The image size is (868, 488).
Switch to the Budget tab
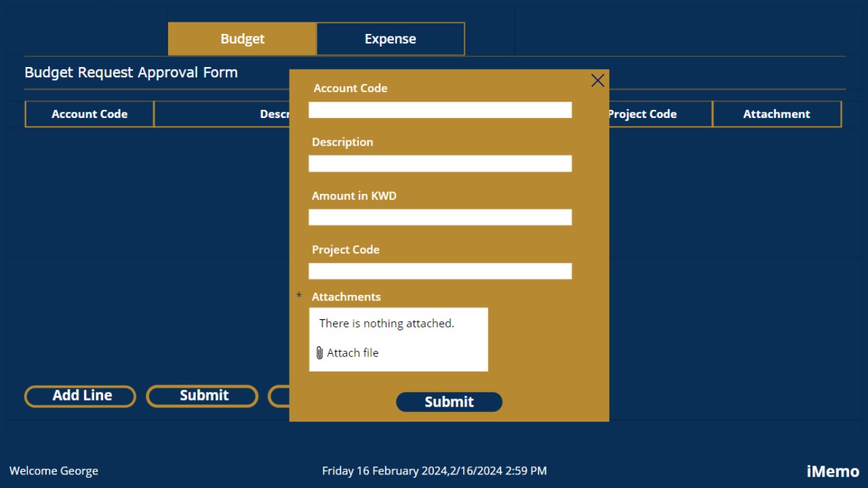click(242, 39)
